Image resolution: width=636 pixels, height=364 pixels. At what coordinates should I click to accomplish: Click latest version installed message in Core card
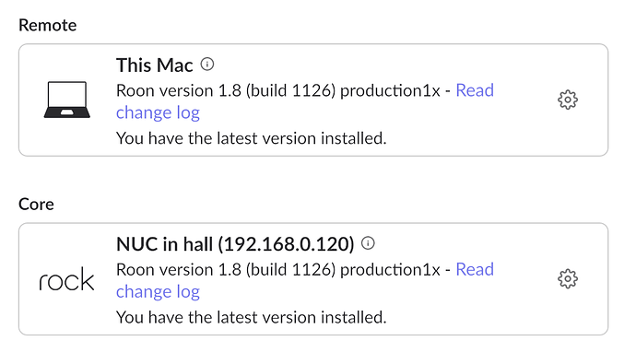point(251,317)
